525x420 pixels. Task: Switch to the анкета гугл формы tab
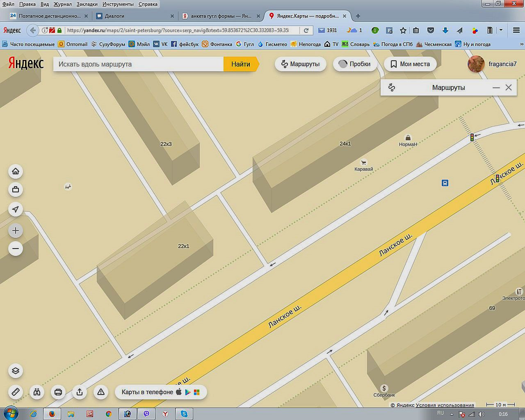221,16
